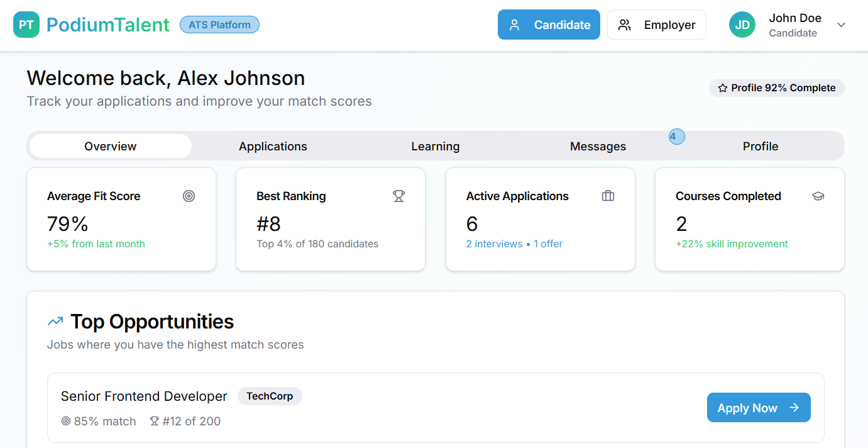Click the trophy icon on Best Ranking
Viewport: 868px width, 448px height.
tap(398, 196)
